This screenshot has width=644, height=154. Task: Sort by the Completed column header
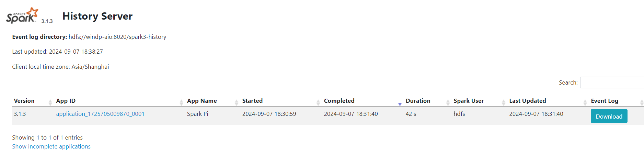(339, 101)
